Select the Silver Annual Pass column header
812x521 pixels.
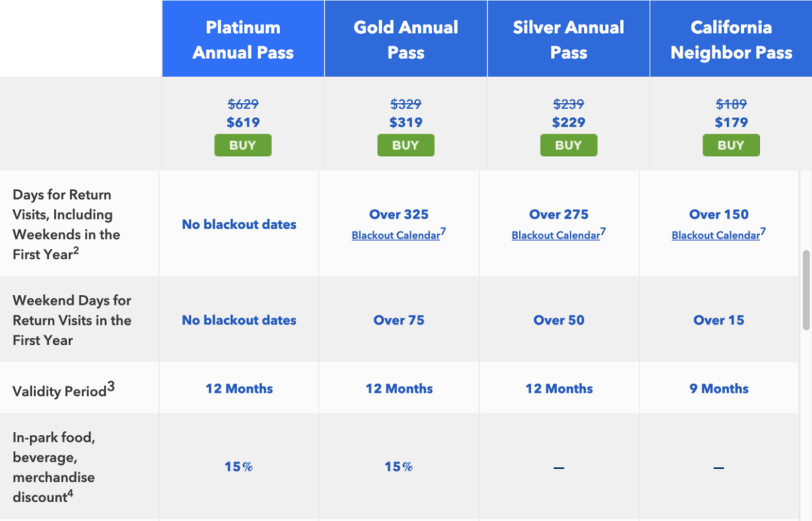(568, 39)
